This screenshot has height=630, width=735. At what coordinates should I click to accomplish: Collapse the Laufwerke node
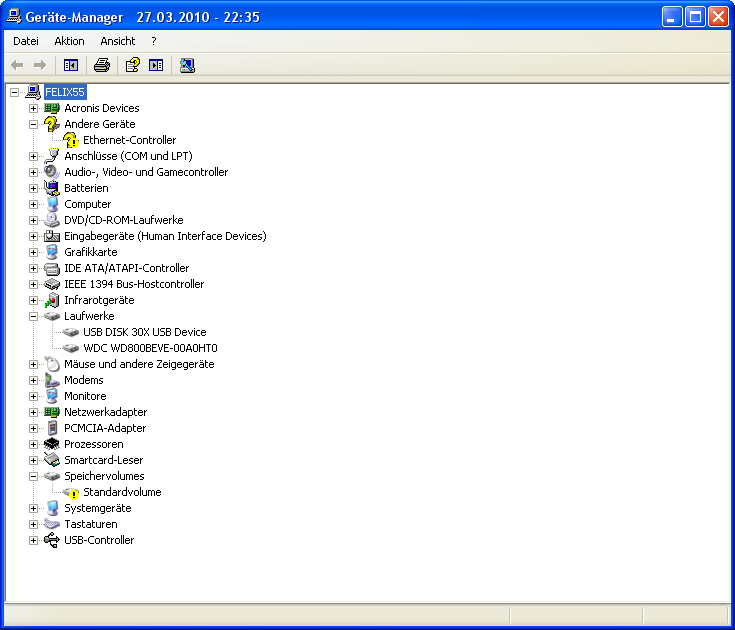[33, 316]
